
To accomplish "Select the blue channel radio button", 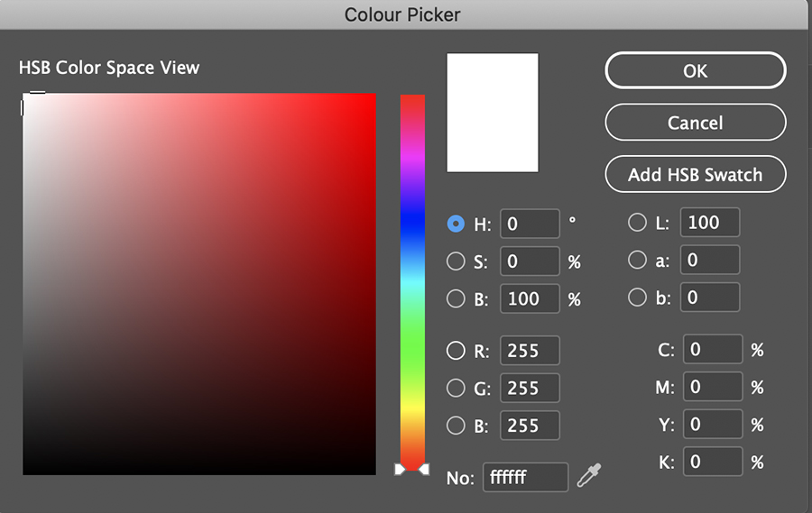I will (x=457, y=425).
